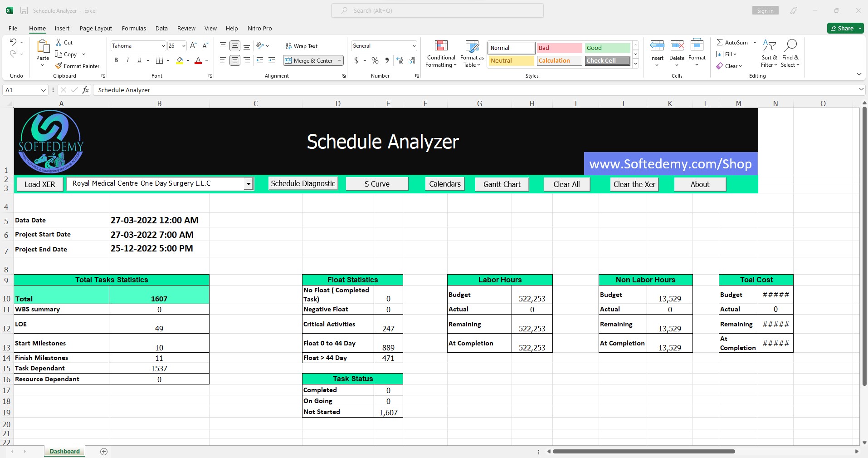Open the project name dropdown
The height and width of the screenshot is (458, 868).
pos(248,184)
